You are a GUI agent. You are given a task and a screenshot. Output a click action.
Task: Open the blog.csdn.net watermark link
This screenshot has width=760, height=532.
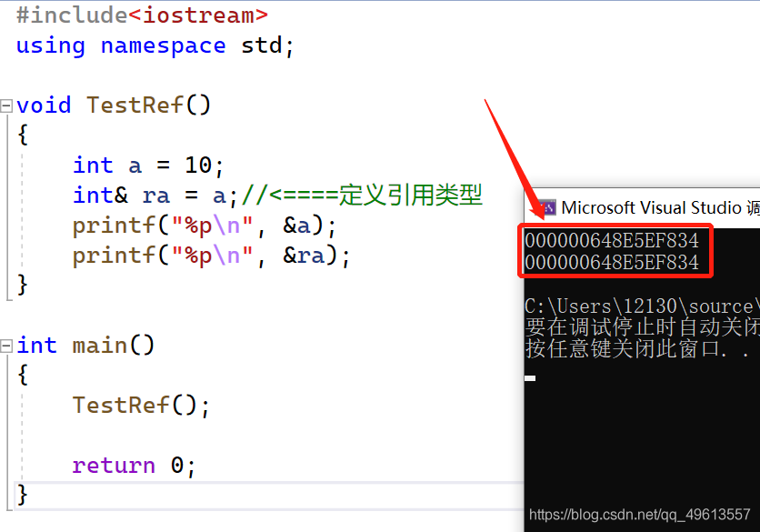pos(639,514)
